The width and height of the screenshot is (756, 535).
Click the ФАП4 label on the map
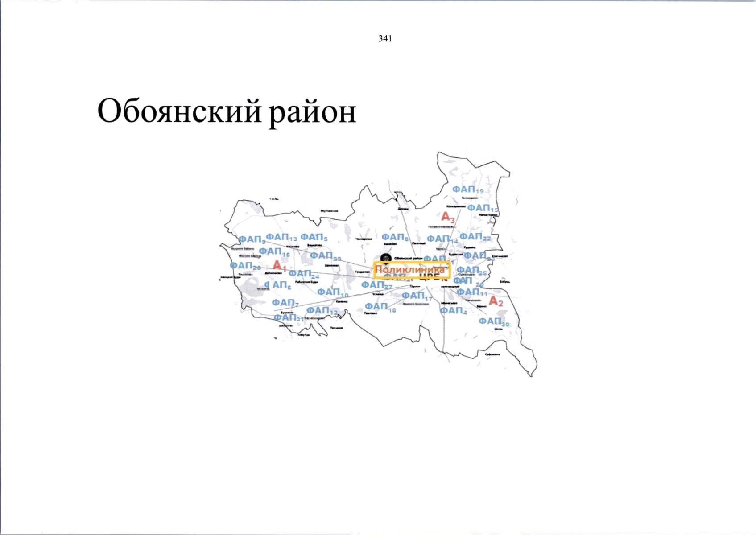pyautogui.click(x=454, y=311)
